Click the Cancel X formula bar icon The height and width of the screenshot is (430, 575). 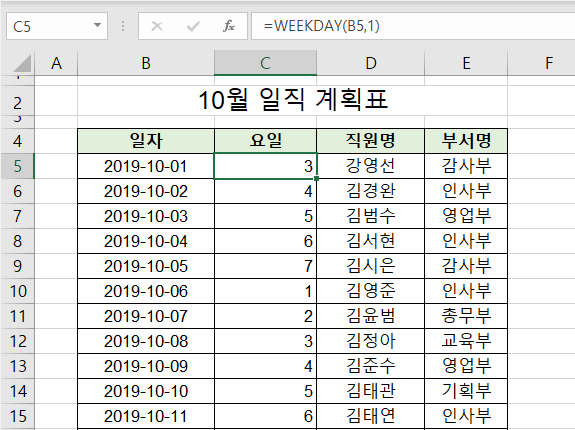coord(157,26)
